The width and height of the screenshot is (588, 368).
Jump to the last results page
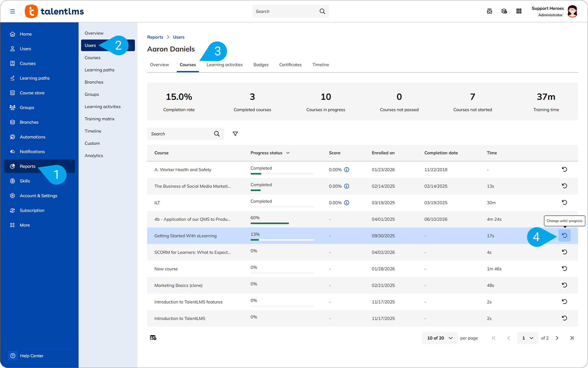572,338
